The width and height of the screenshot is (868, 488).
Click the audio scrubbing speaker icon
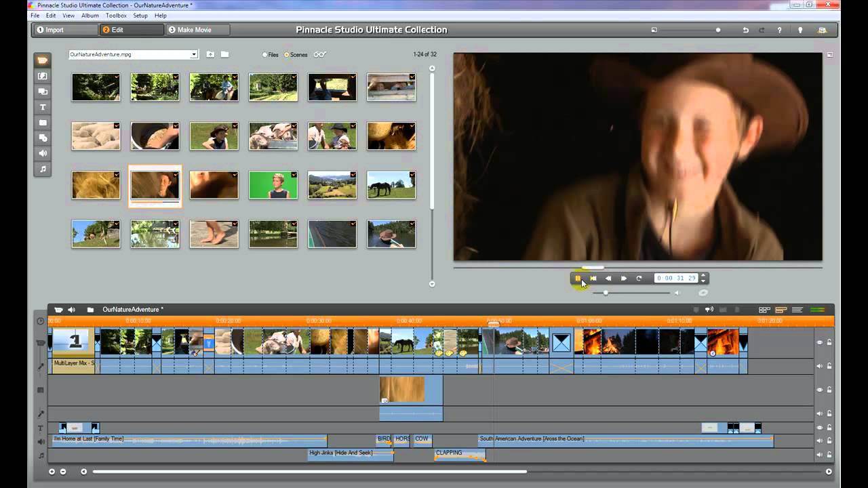709,310
